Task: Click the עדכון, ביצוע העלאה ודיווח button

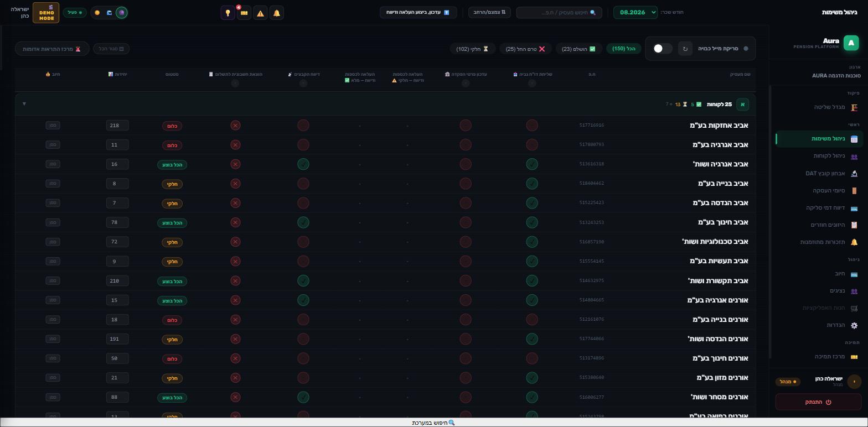Action: (418, 12)
